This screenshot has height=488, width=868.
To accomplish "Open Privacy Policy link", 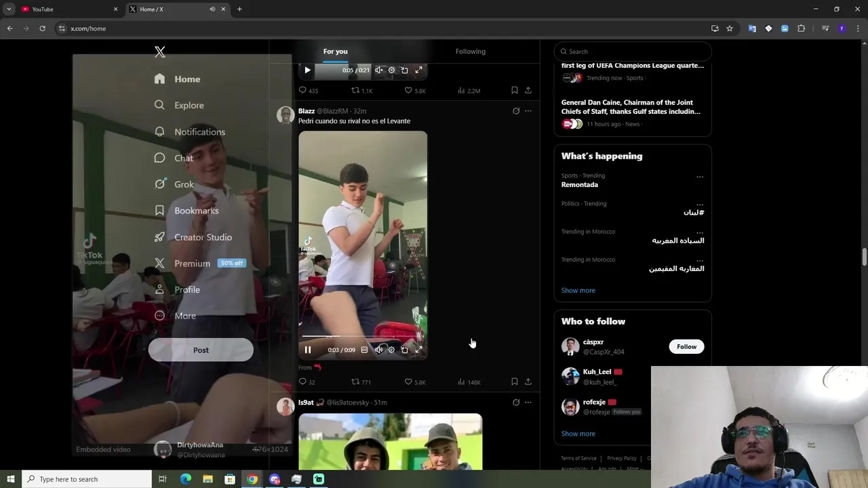I will [622, 458].
